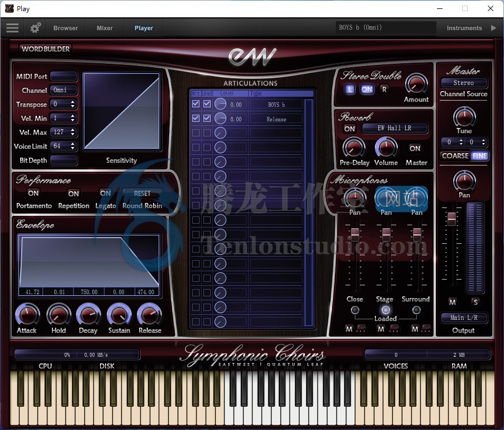Open the Bit Depth dropdown
Viewport: 504px width, 430px height.
pyautogui.click(x=64, y=160)
